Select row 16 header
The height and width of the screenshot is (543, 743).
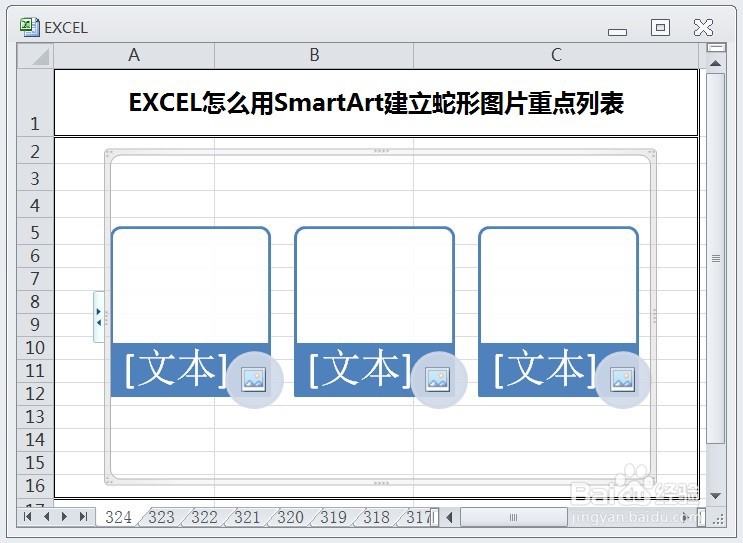coord(36,486)
